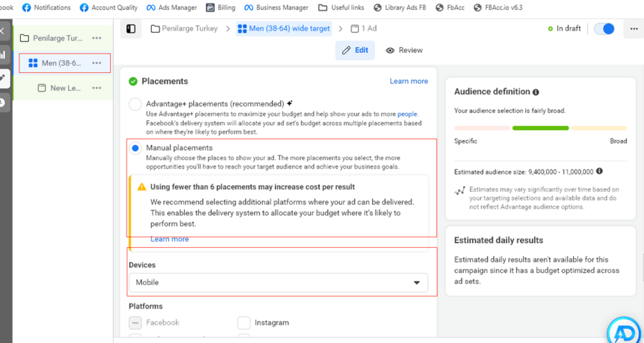This screenshot has height=343, width=644.
Task: Toggle the sidebar panel layout icon
Action: point(131,29)
